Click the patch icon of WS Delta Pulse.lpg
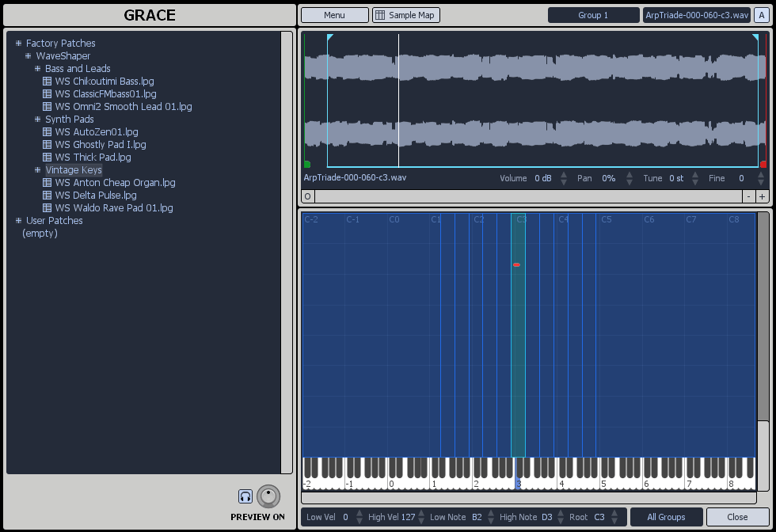The width and height of the screenshot is (776, 532). (47, 195)
